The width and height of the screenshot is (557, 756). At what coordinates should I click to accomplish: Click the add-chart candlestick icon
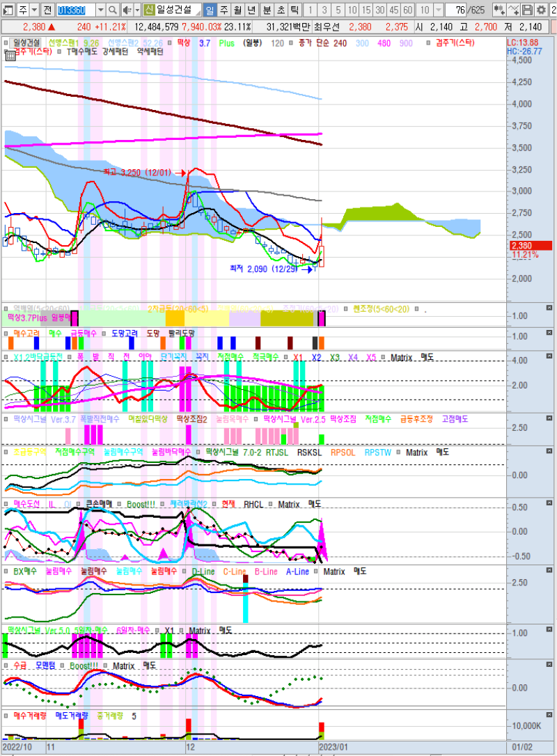499,10
